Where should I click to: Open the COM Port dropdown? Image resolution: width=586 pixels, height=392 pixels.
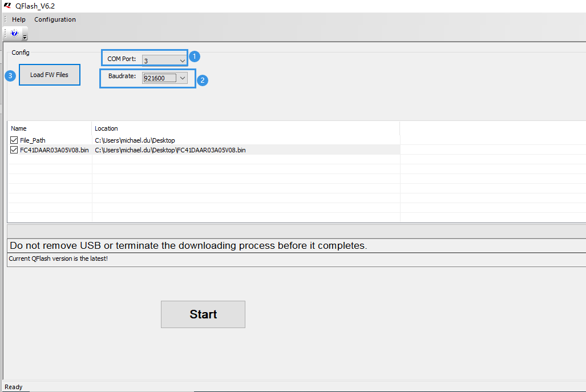(181, 58)
